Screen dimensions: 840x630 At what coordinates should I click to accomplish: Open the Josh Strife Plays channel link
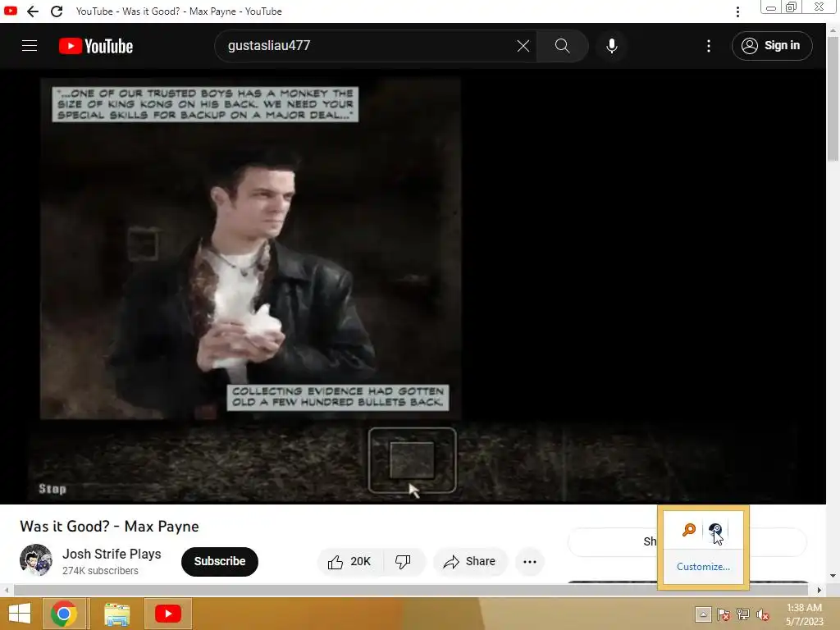click(112, 554)
